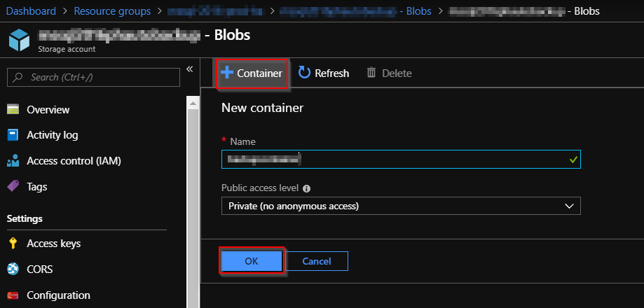Click the Access control (IAM) icon
The image size is (644, 308).
[x=13, y=161]
